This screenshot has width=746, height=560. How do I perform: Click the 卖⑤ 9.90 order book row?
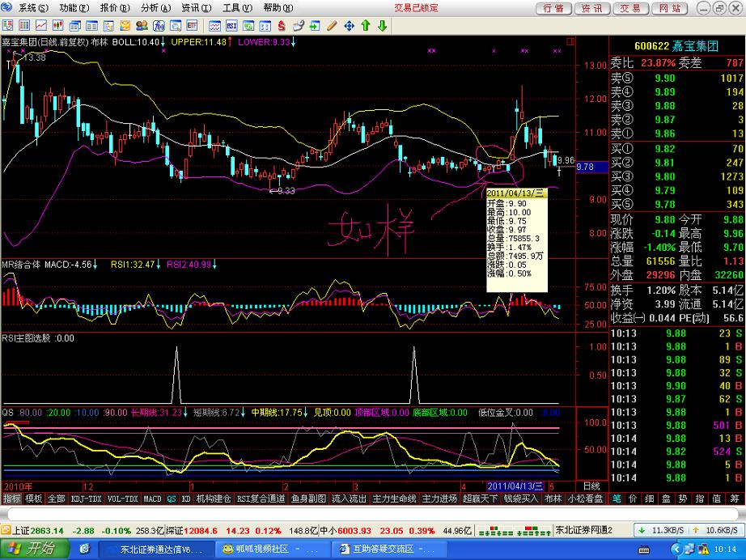pos(677,78)
